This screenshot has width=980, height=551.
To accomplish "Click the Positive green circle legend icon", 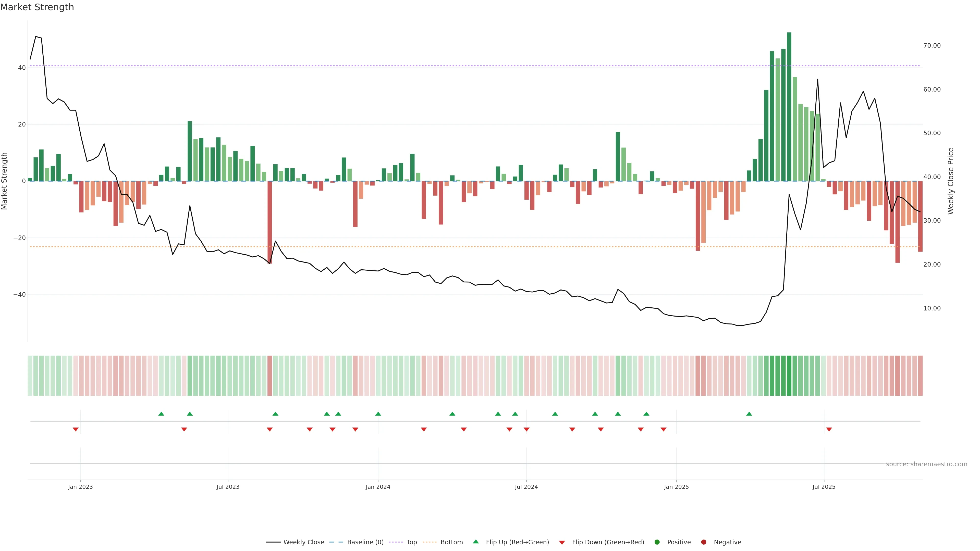I will pos(657,542).
